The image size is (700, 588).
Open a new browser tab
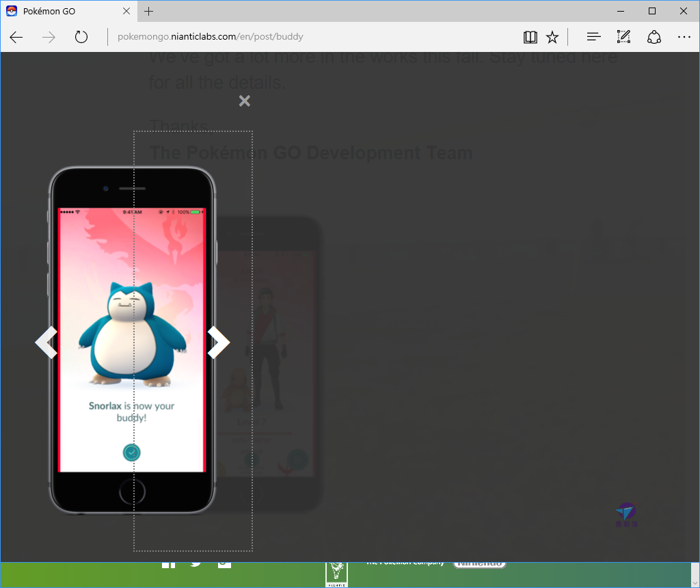coord(148,11)
